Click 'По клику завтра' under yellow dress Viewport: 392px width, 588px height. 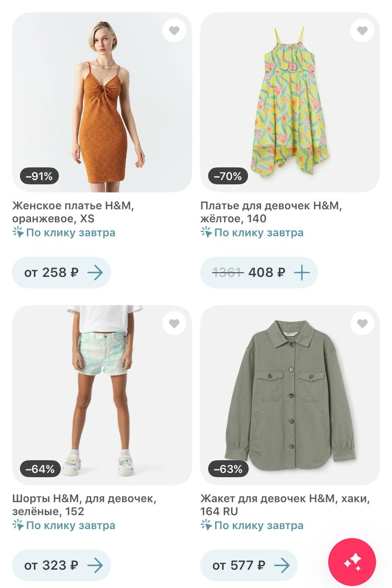(x=258, y=232)
